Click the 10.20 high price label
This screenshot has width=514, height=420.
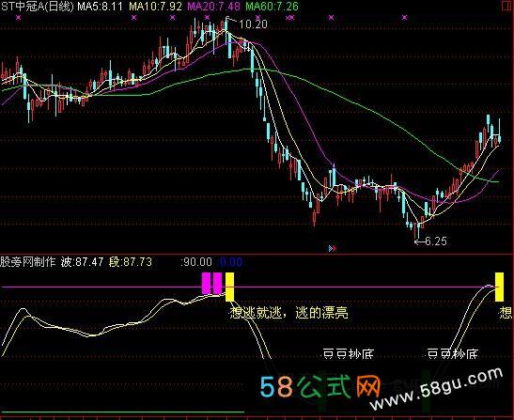pos(253,23)
